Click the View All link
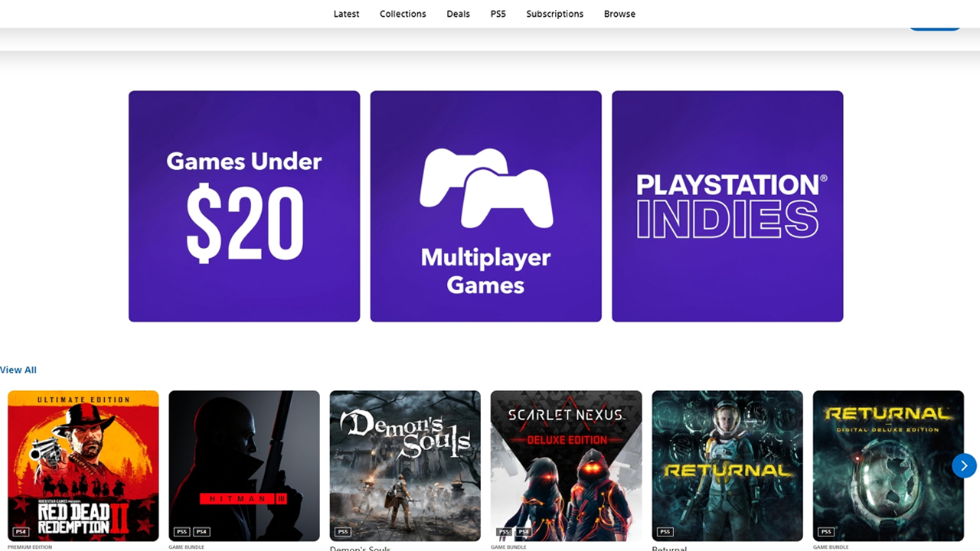980x551 pixels. click(x=18, y=370)
